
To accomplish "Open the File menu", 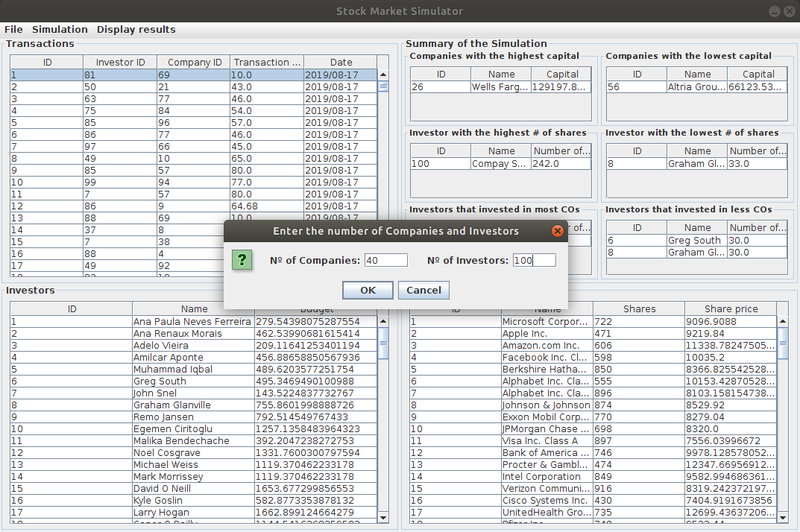I will (x=13, y=30).
